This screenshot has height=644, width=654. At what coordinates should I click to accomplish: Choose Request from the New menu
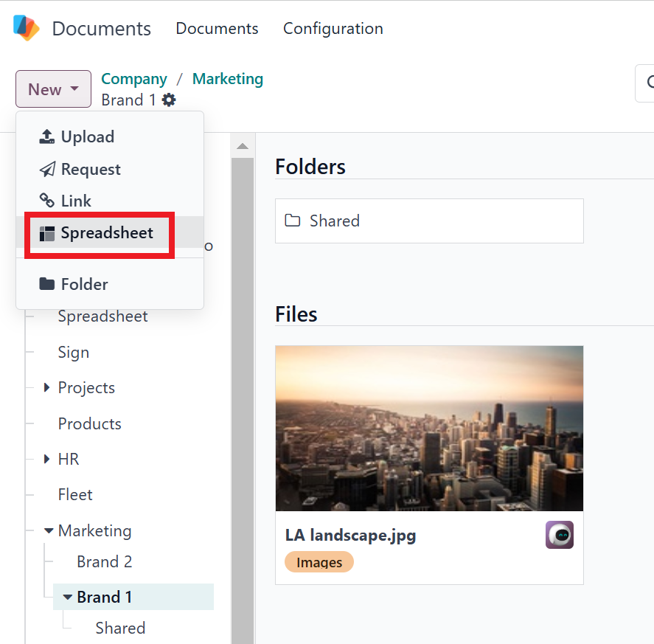click(x=110, y=169)
